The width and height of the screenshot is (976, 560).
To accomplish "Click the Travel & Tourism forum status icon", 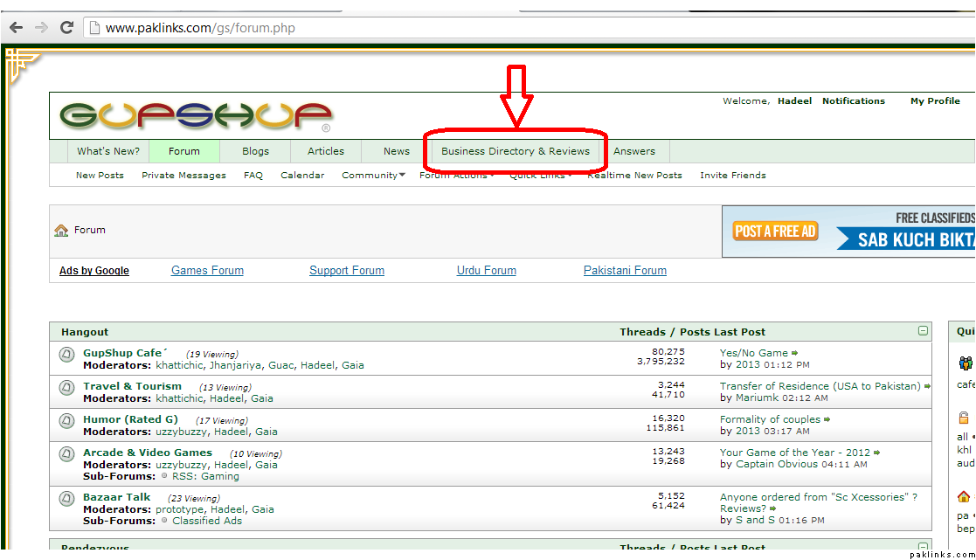I will (x=66, y=387).
